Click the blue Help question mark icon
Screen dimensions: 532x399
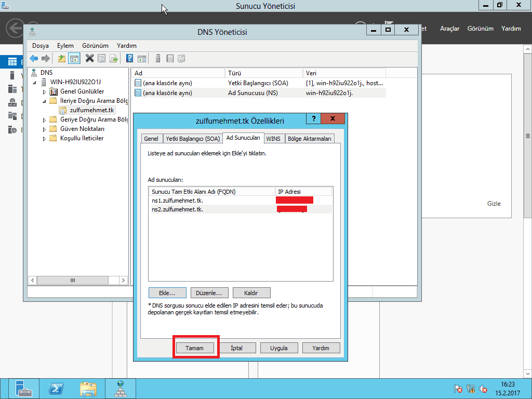[x=130, y=58]
